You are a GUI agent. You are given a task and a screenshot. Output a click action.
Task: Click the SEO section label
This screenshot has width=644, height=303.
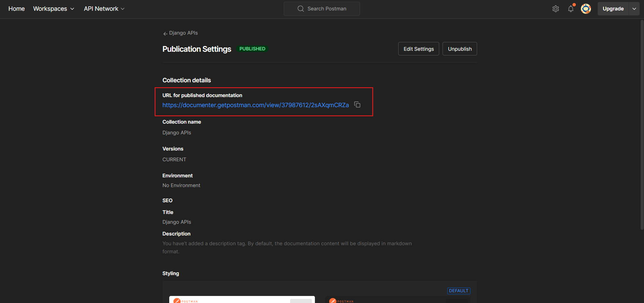[x=168, y=201]
